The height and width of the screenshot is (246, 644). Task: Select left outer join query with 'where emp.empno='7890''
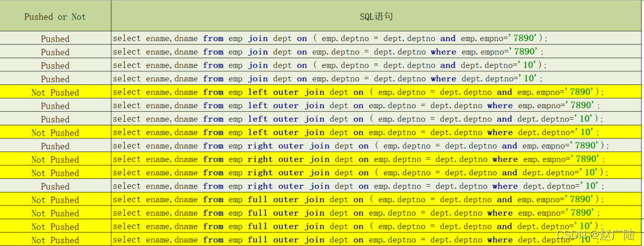coord(357,106)
